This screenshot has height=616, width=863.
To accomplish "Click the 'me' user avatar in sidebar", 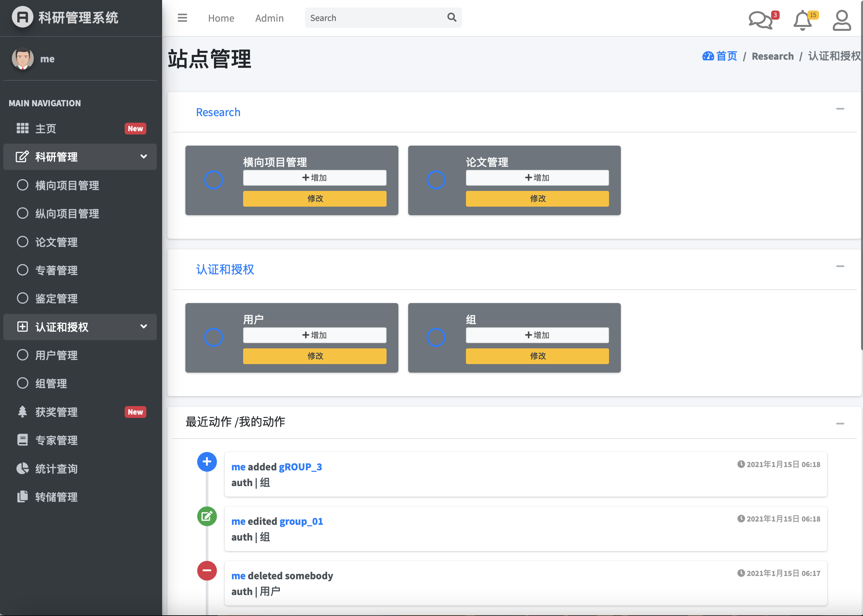I will pos(23,59).
